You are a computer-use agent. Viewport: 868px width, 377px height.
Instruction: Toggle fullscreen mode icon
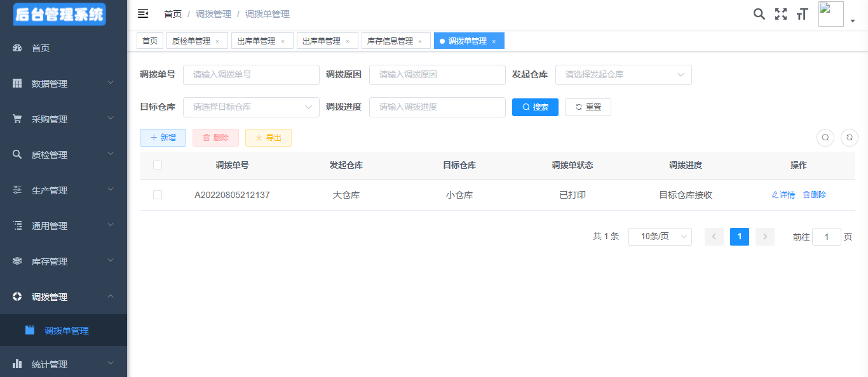[780, 14]
